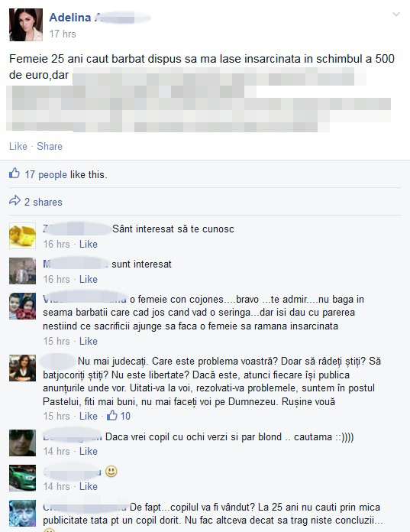Open Adelina's profile picture
Image resolution: width=410 pixels, height=532 pixels.
(26, 24)
